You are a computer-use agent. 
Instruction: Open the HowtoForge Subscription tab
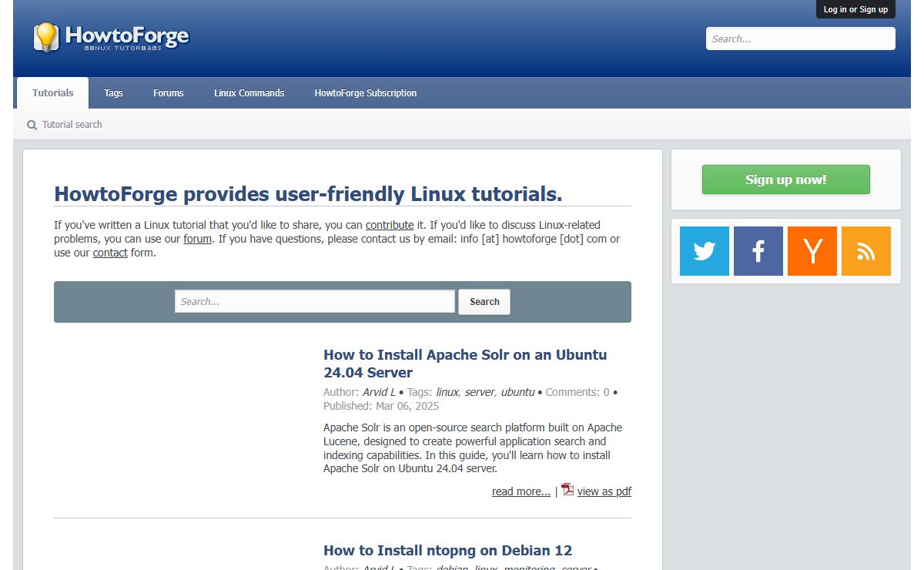click(x=366, y=93)
